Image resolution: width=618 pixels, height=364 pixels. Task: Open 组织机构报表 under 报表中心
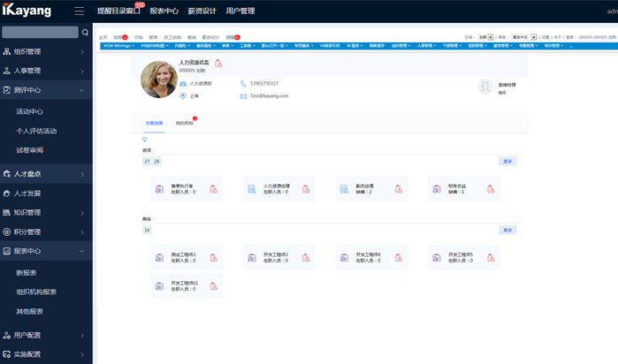click(36, 292)
